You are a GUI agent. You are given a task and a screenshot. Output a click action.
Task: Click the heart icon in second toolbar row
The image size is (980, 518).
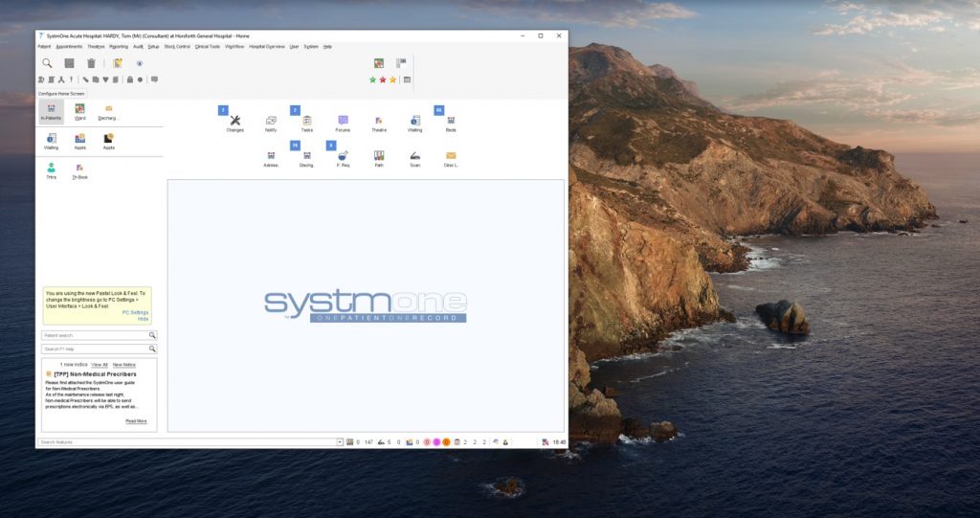(x=105, y=79)
